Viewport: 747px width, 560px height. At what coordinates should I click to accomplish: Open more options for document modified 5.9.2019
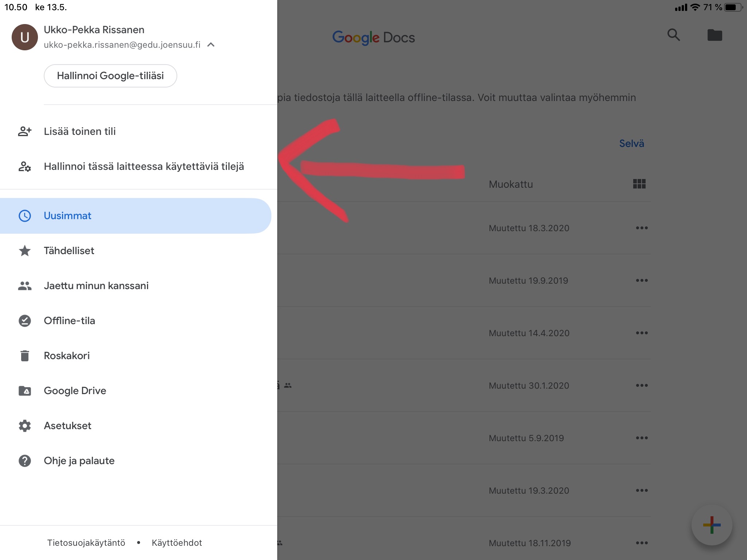(642, 438)
